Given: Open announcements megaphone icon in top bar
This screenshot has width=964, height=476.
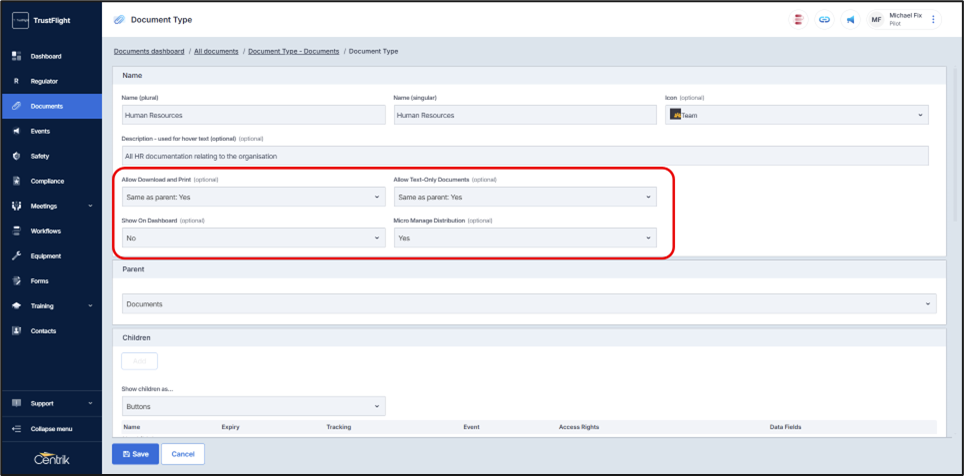Looking at the screenshot, I should click(850, 20).
